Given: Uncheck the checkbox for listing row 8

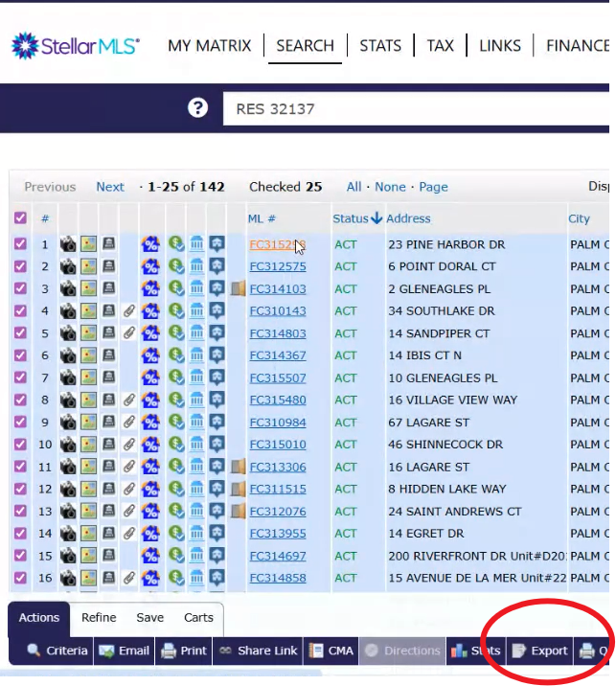Looking at the screenshot, I should click(x=20, y=400).
